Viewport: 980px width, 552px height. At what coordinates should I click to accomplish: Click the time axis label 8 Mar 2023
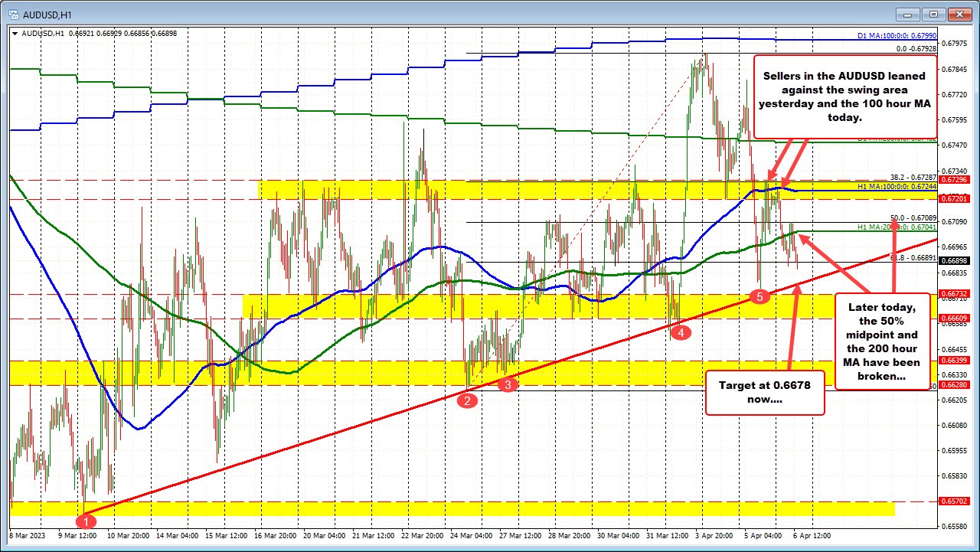pyautogui.click(x=28, y=537)
